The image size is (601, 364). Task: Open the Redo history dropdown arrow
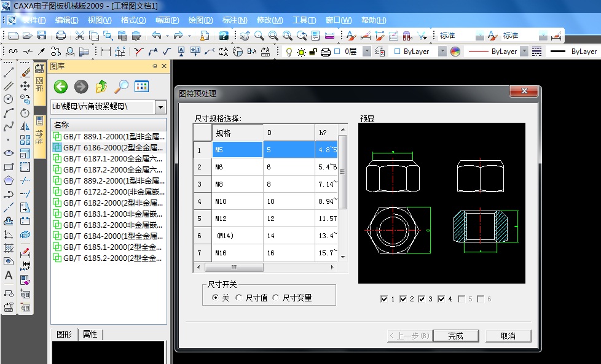[x=189, y=36]
